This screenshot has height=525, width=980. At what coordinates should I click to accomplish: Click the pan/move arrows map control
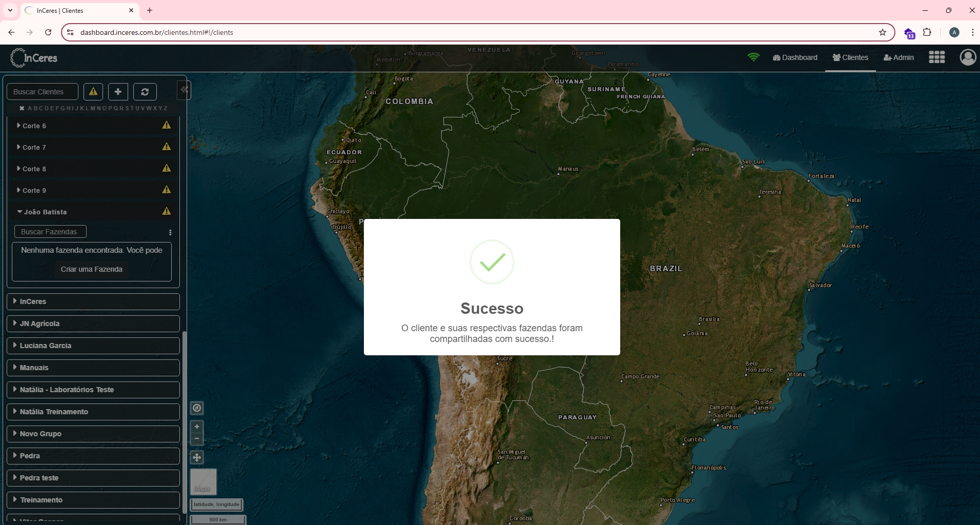click(x=197, y=457)
